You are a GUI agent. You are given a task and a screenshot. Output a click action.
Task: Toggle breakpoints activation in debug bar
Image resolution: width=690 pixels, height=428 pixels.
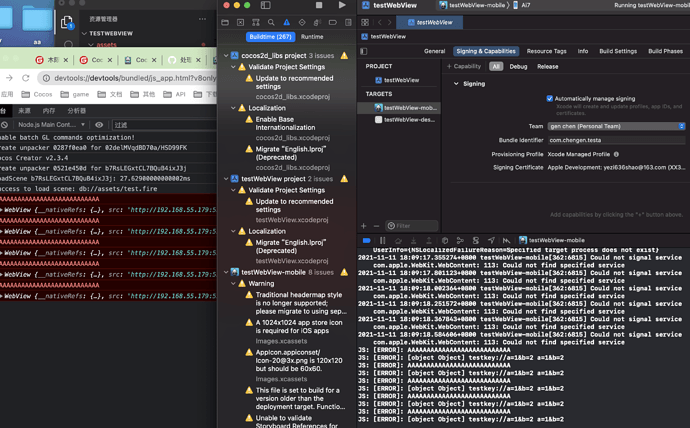367,241
